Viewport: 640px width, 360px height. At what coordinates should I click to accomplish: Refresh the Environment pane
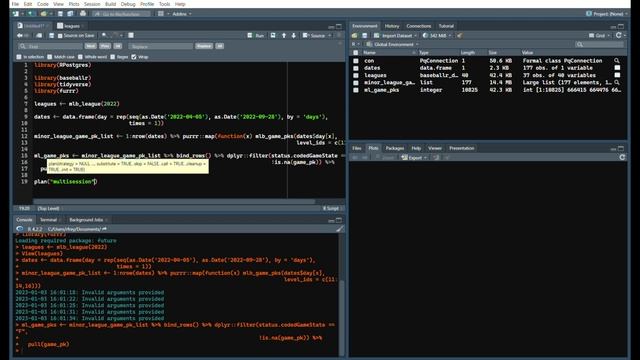tap(619, 36)
